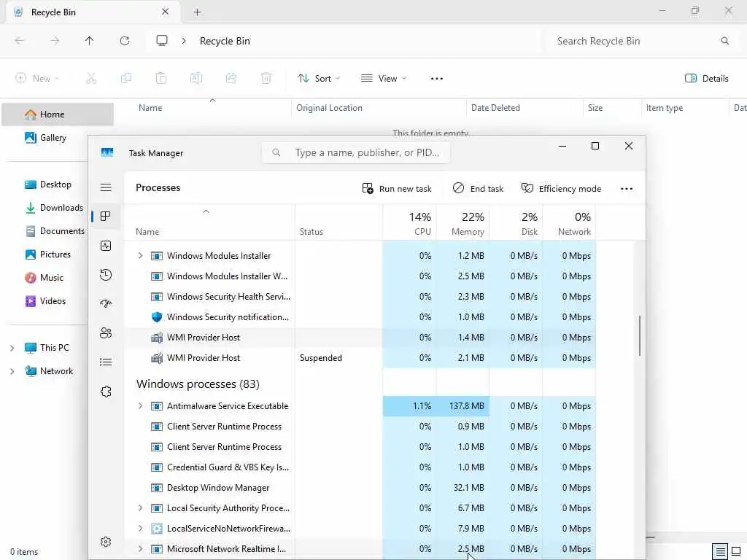Viewport: 747px width, 560px height.
Task: Open Performance page icon in Task Manager sidebar
Action: [106, 246]
